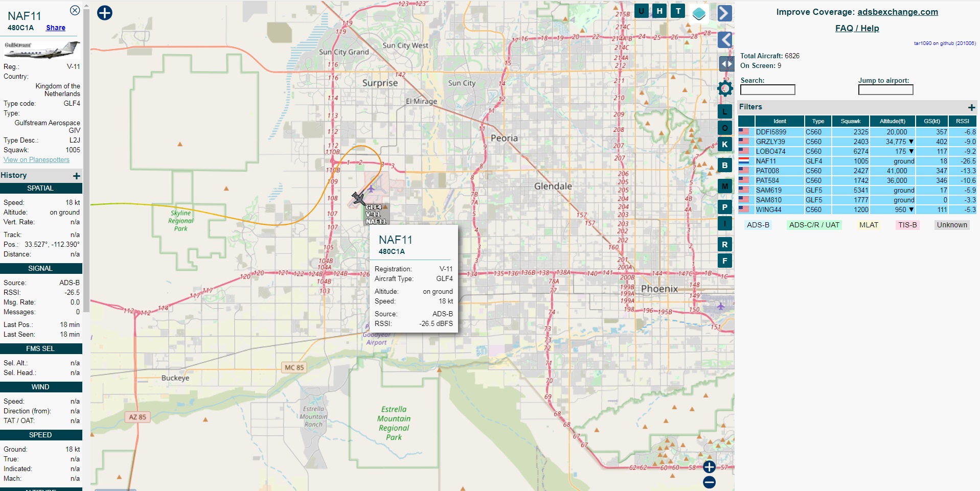Toggle sidebar width double-arrow button
Screen dimensions: 980x491
(726, 64)
